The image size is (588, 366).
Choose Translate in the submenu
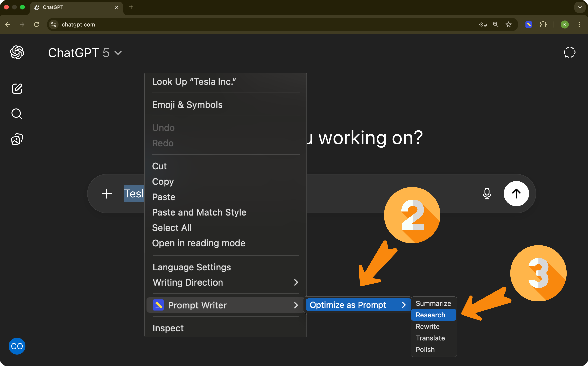[x=430, y=338]
